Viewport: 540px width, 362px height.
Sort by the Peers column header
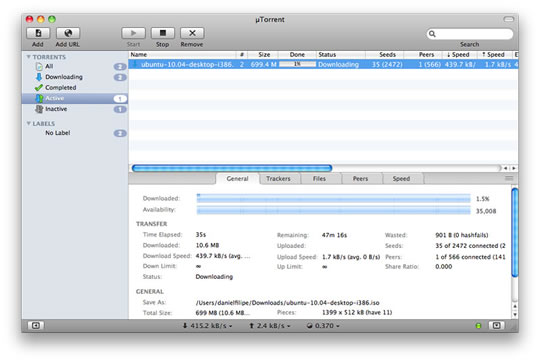click(x=423, y=54)
